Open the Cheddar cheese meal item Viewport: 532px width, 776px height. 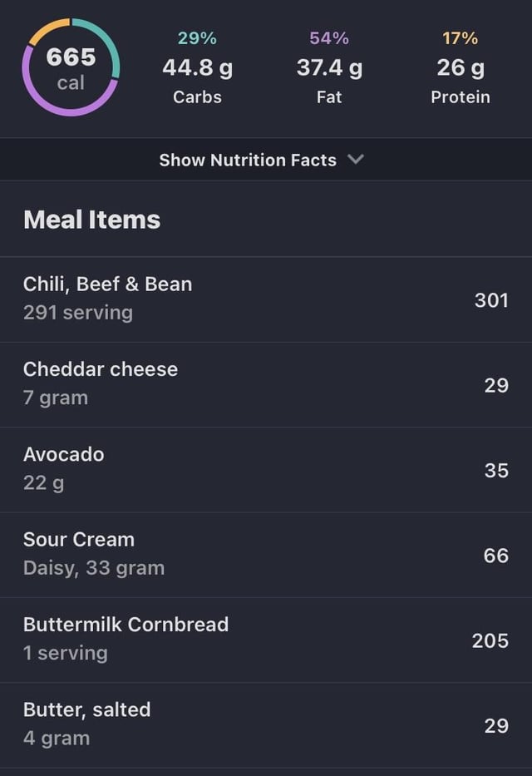266,384
